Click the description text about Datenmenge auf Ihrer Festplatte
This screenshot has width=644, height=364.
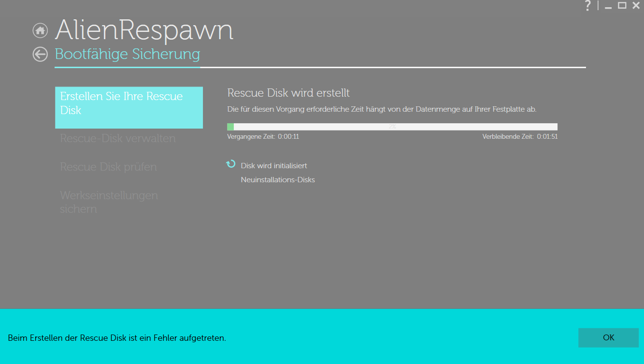382,109
